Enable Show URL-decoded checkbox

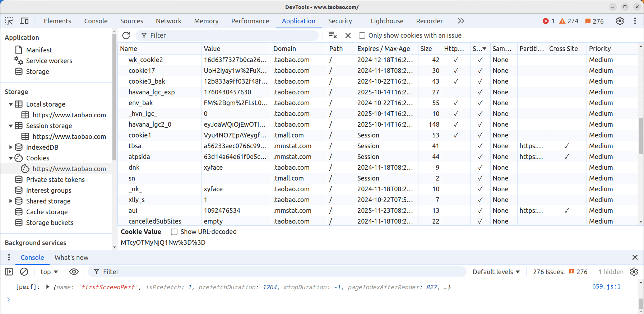tap(174, 232)
